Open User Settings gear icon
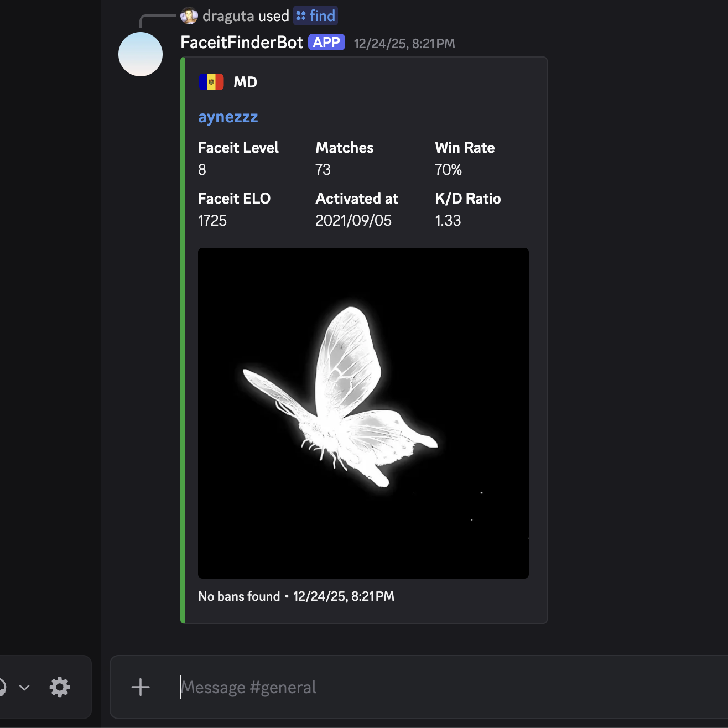The image size is (728, 728). [60, 687]
